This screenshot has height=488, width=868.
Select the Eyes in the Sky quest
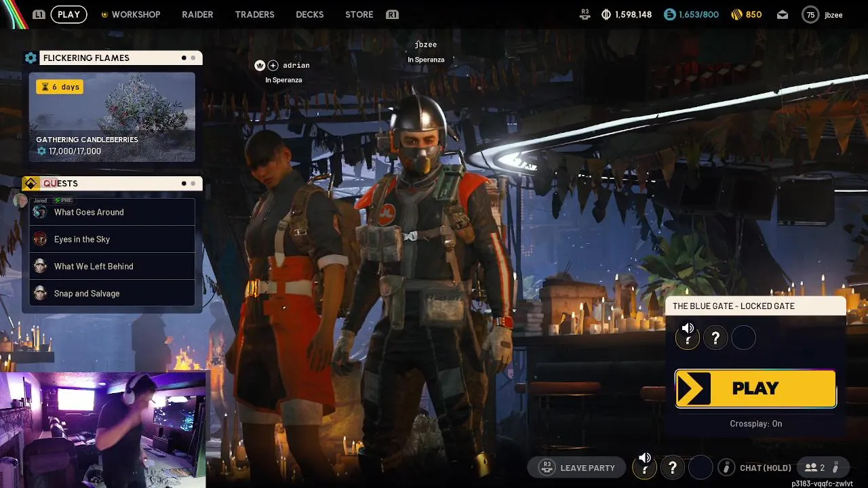pos(112,239)
